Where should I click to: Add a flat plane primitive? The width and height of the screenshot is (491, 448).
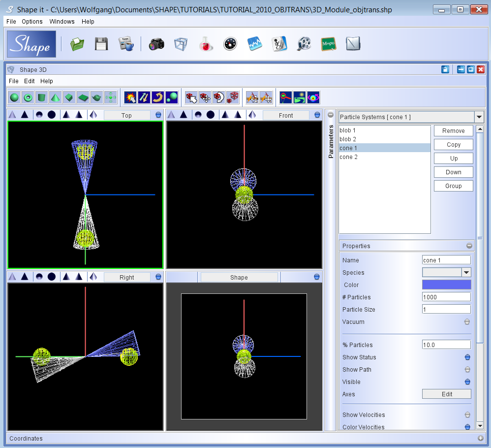83,97
